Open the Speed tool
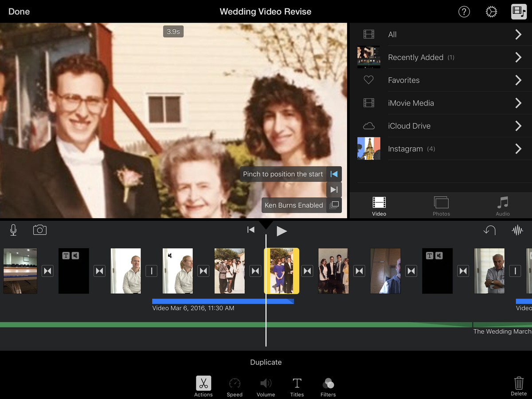 pos(235,387)
